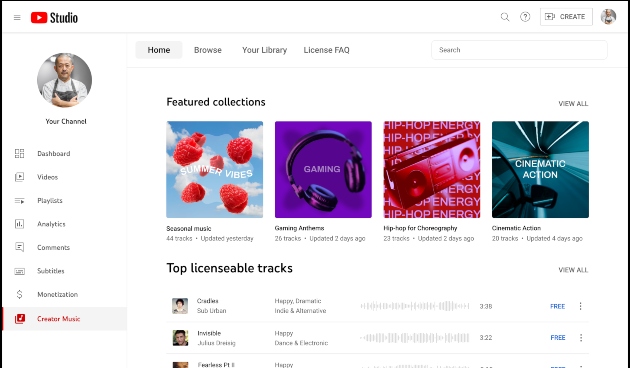Click the Invisible track title
Image resolution: width=630 pixels, height=368 pixels.
click(x=209, y=333)
